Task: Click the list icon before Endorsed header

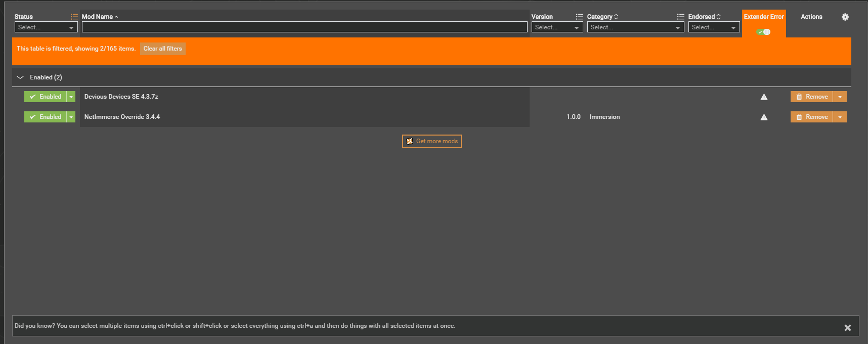Action: click(x=681, y=17)
